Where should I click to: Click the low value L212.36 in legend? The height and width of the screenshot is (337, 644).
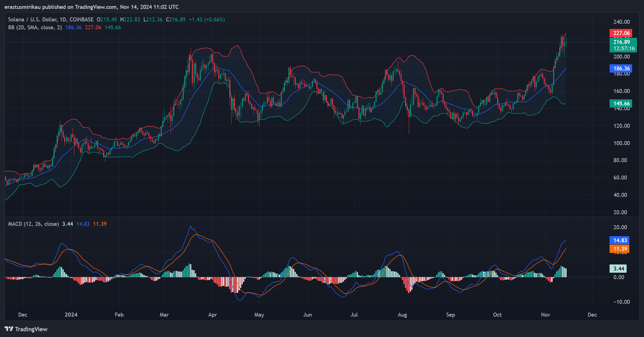(x=153, y=20)
